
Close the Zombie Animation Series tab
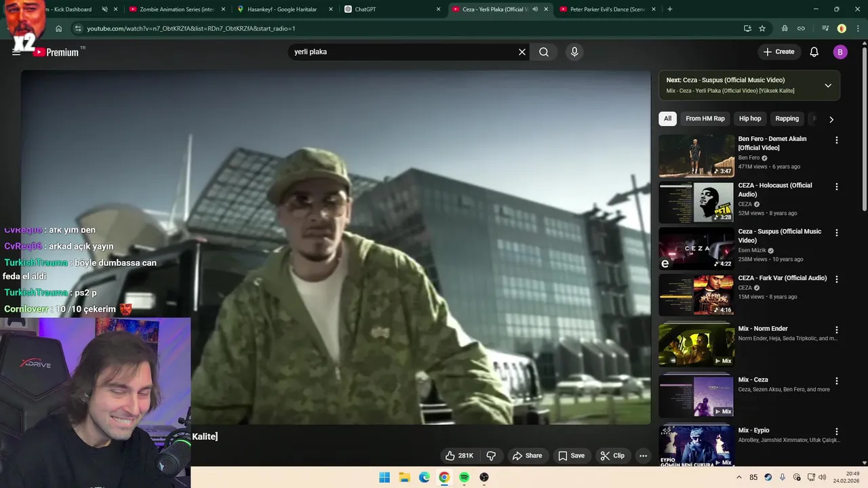(x=223, y=9)
